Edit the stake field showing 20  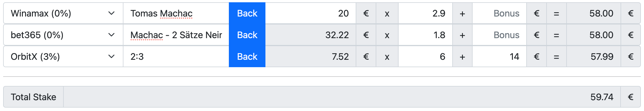click(311, 13)
